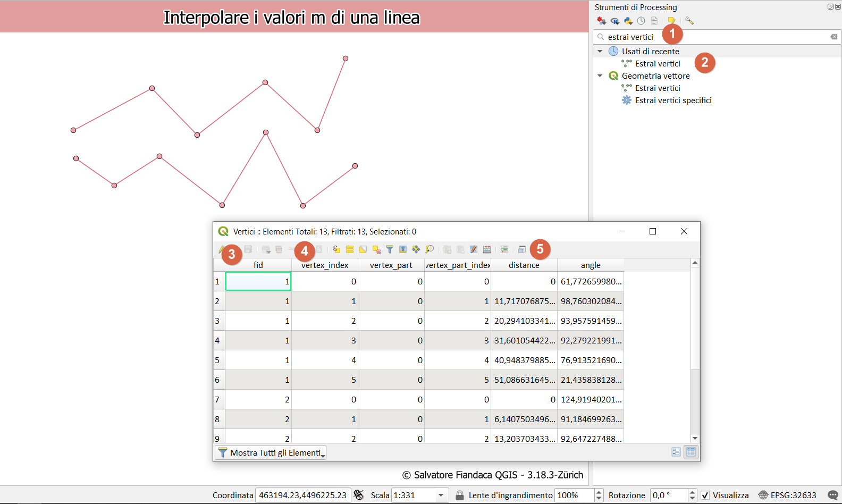
Task: Toggle the scale lock icon in status bar
Action: coord(460,495)
